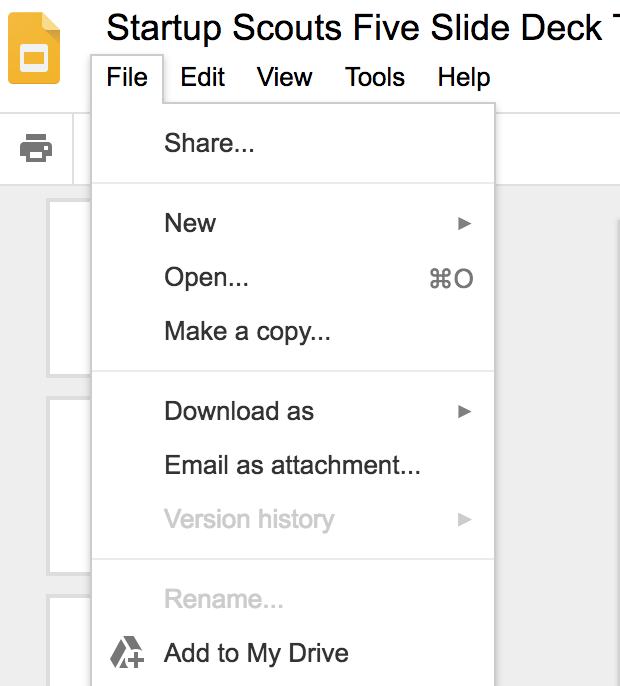Viewport: 620px width, 686px height.
Task: Choose Email as attachment...
Action: pyautogui.click(x=292, y=466)
